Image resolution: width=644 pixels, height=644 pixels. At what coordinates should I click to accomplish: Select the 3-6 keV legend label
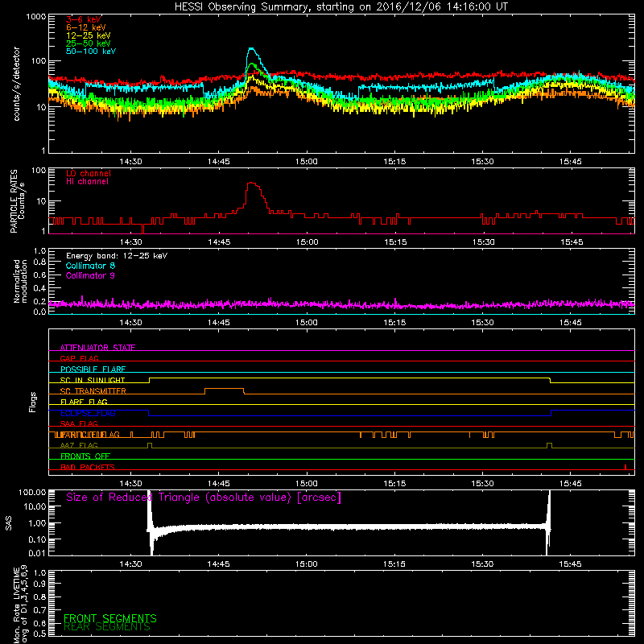click(x=84, y=19)
